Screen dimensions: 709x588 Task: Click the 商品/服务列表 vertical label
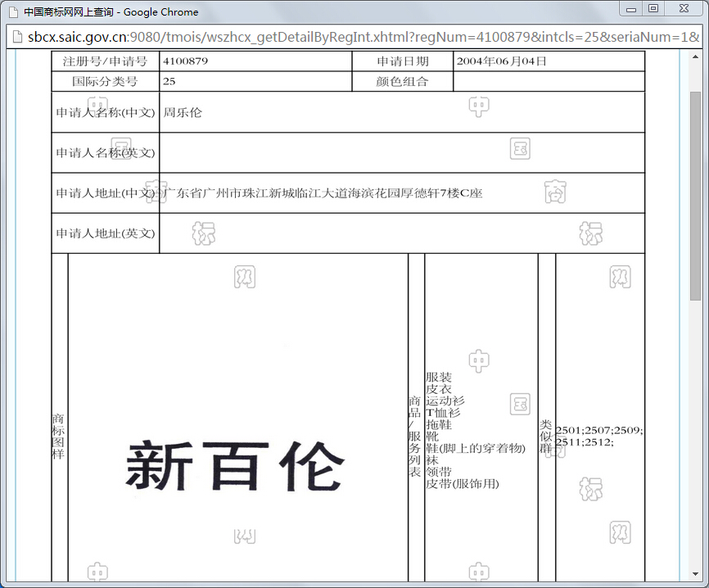click(x=414, y=436)
